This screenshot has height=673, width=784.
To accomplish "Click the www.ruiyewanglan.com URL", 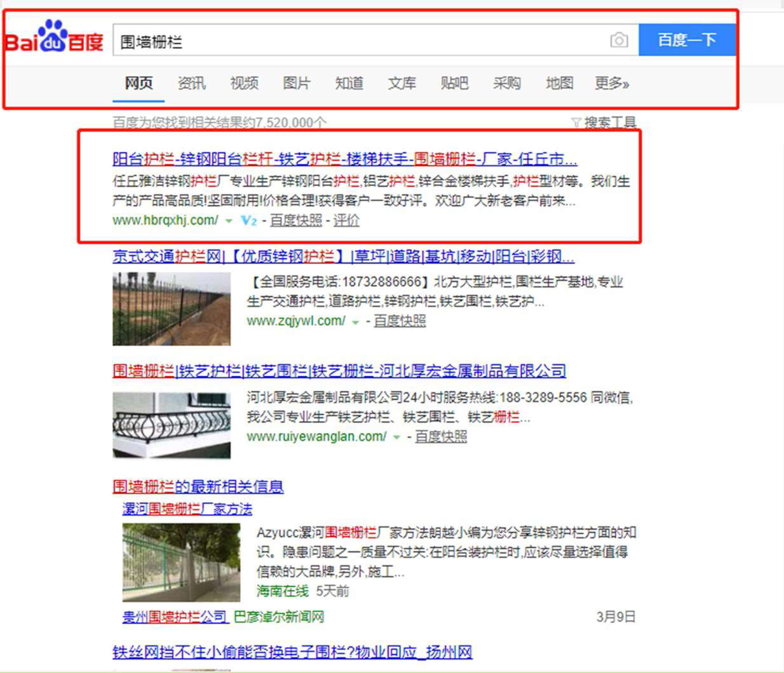I will (x=316, y=437).
